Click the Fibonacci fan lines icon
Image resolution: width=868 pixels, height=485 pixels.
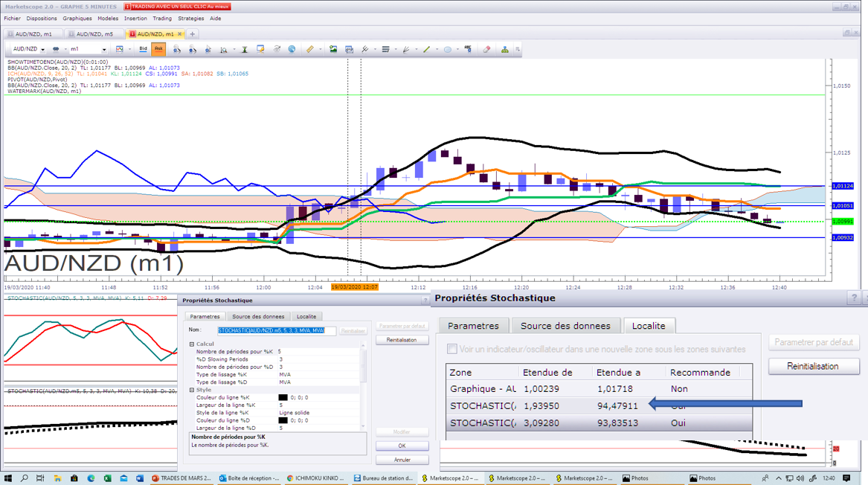pos(406,49)
